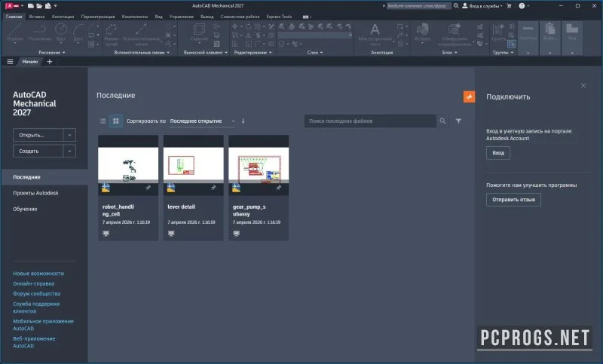Expand the Создать button dropdown arrow
Image resolution: width=603 pixels, height=364 pixels.
click(69, 151)
